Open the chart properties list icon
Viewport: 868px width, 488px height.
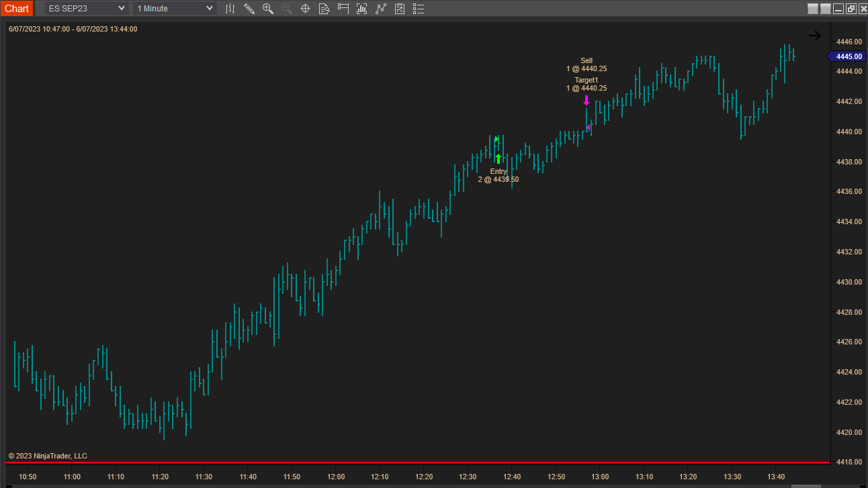(419, 9)
